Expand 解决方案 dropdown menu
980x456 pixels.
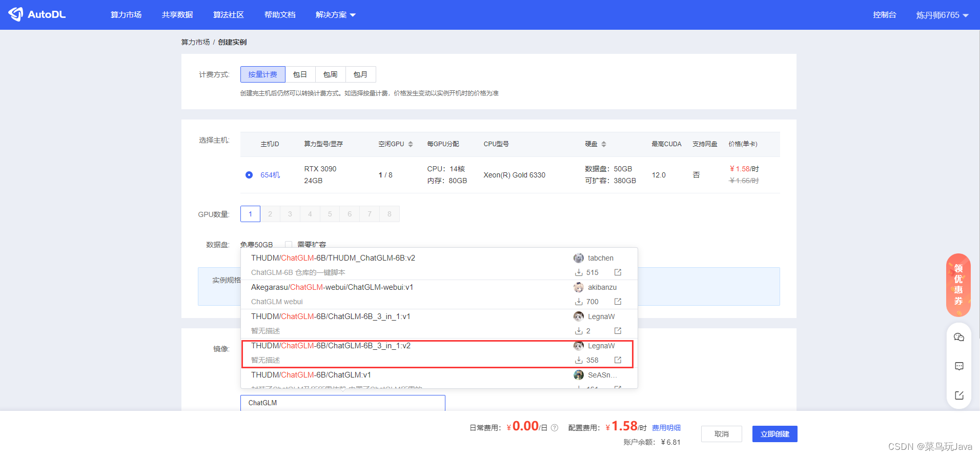pos(336,15)
